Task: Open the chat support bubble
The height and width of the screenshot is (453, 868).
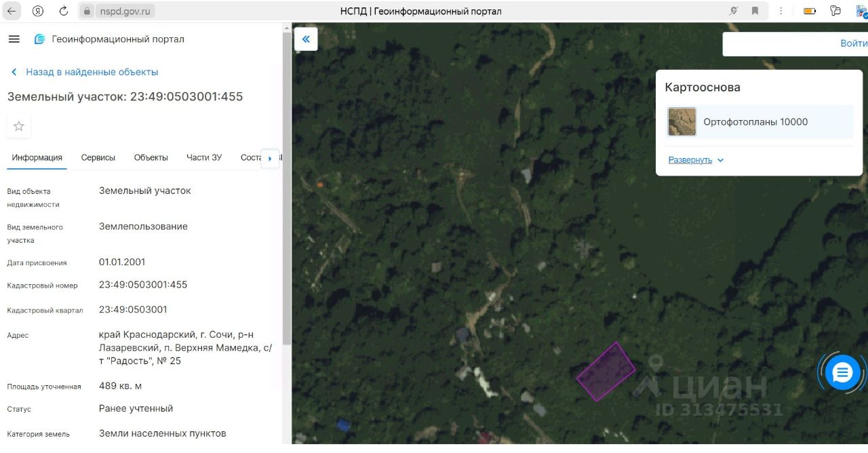Action: click(x=843, y=372)
